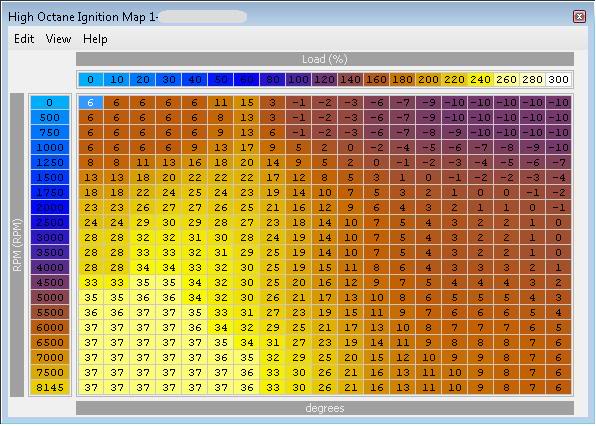
Task: Select cell 9 at 750 RPM, load 50
Action: 220,132
